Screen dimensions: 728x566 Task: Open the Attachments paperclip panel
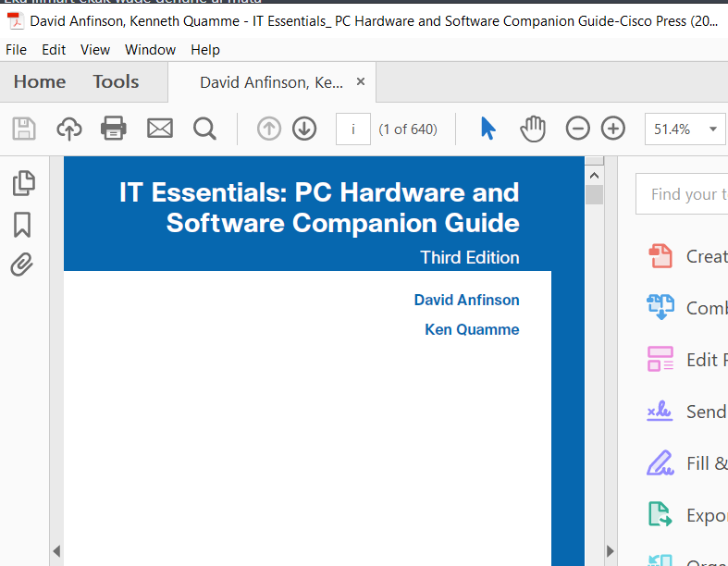[x=22, y=265]
